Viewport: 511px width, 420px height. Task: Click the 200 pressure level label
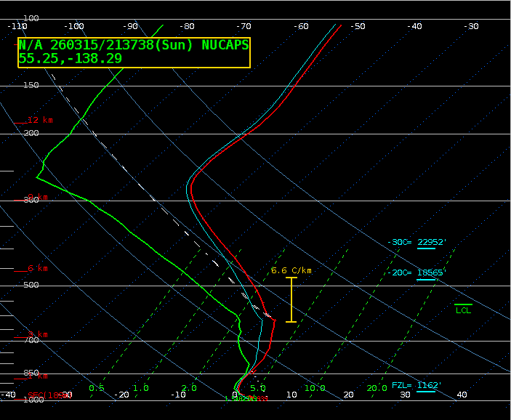(x=31, y=133)
